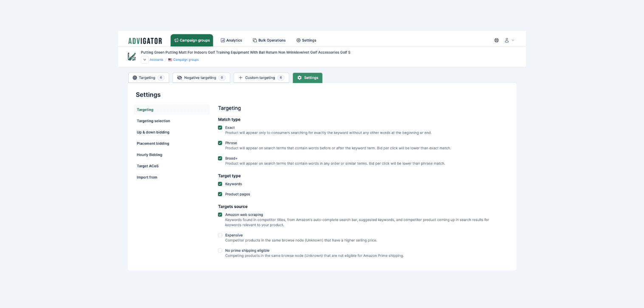Select the megaphone Campaign groups icon
Image resolution: width=644 pixels, height=308 pixels.
click(176, 40)
